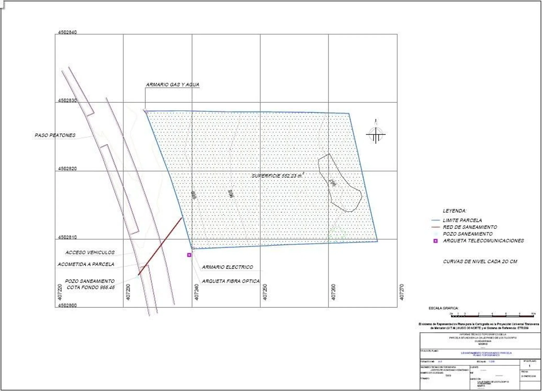Click the magenta square in the legend
This screenshot has height=392, width=544.
[435, 241]
